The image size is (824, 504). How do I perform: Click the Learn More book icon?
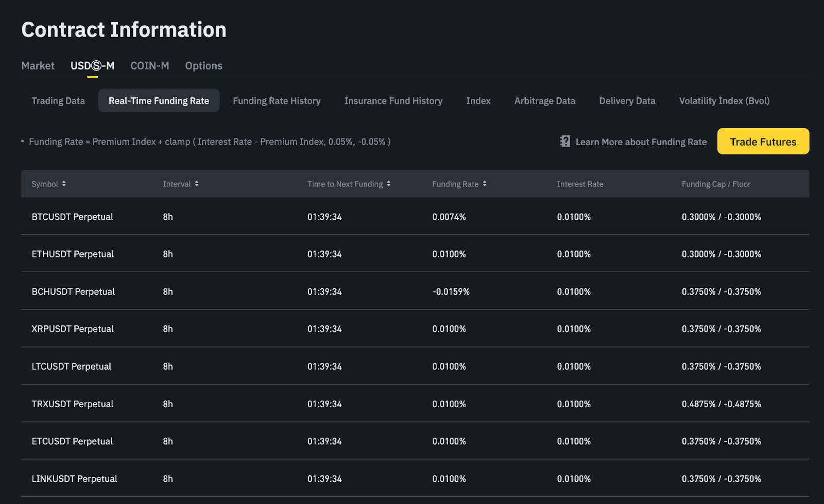tap(565, 142)
